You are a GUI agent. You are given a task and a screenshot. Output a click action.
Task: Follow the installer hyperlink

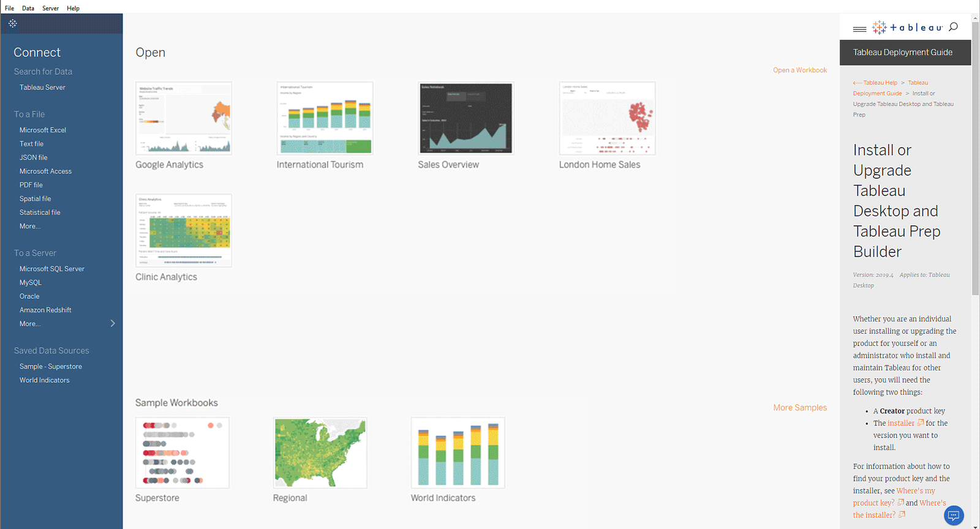pos(901,423)
